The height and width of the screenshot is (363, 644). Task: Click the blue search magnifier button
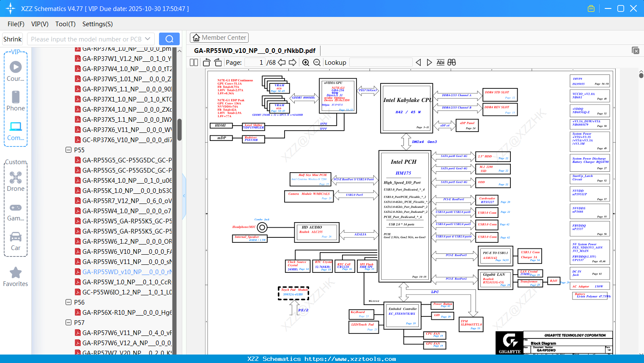coord(169,39)
